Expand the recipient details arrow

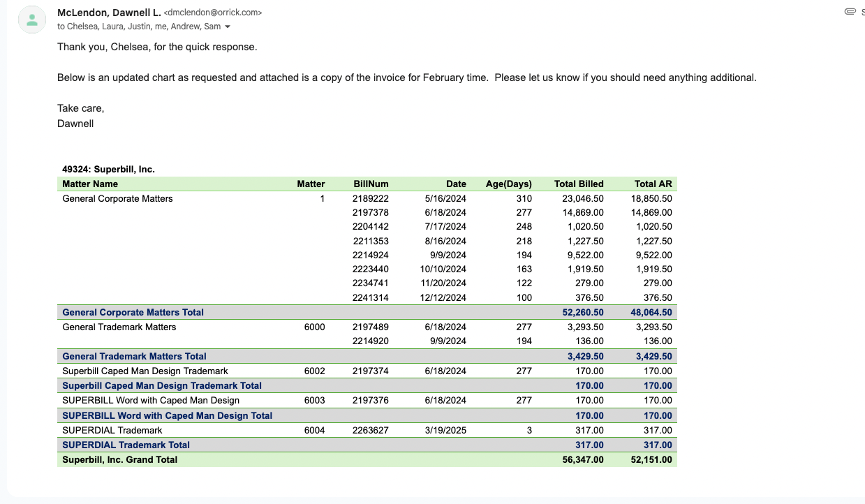tap(227, 27)
